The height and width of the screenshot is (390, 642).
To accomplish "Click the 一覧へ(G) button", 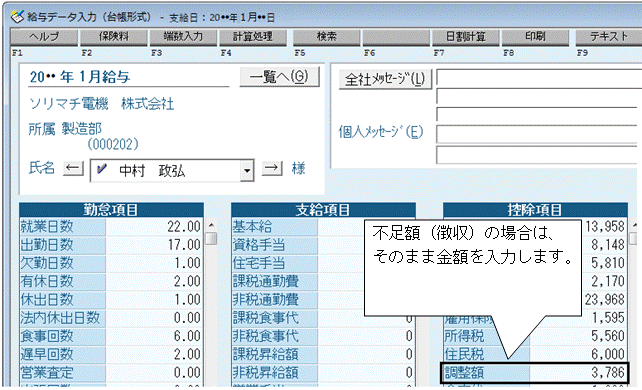I will pyautogui.click(x=279, y=77).
